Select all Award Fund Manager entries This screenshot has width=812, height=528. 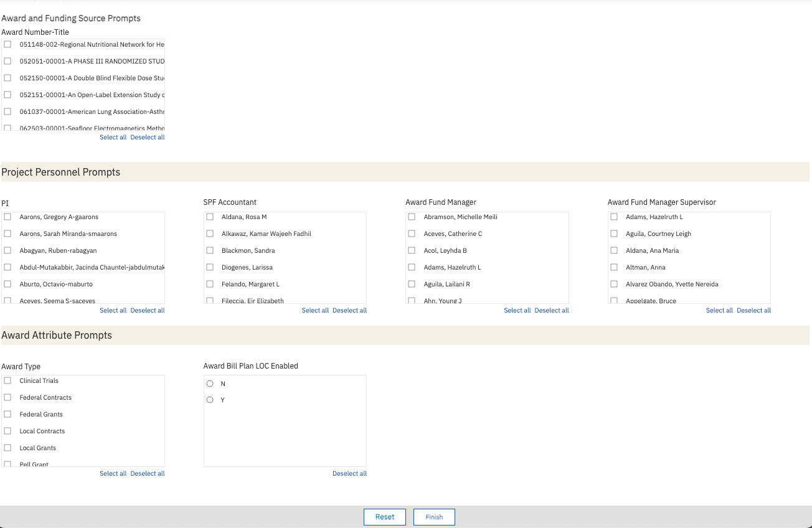[x=517, y=310]
